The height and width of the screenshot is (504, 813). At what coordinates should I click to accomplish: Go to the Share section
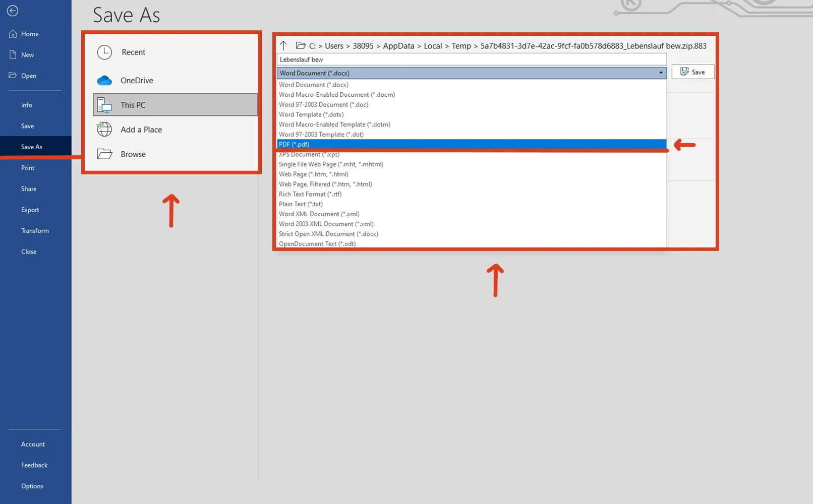(x=29, y=188)
